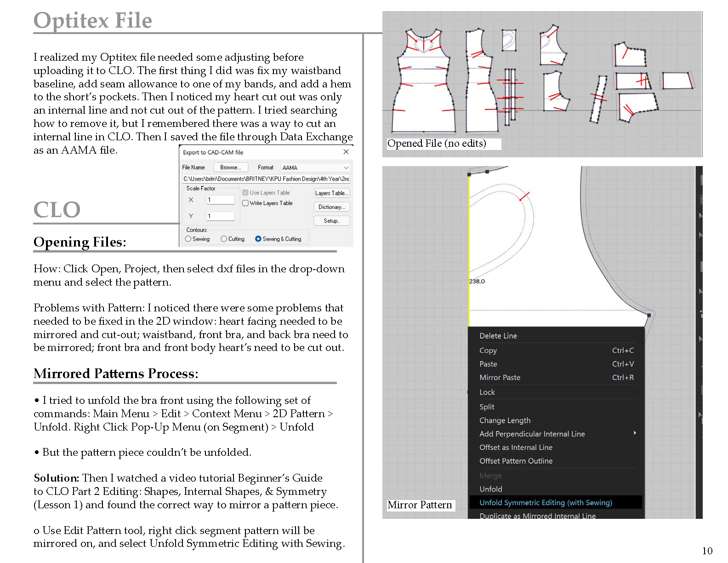728x563 pixels.
Task: Toggle Use Layers Table checkbox
Action: [x=245, y=193]
